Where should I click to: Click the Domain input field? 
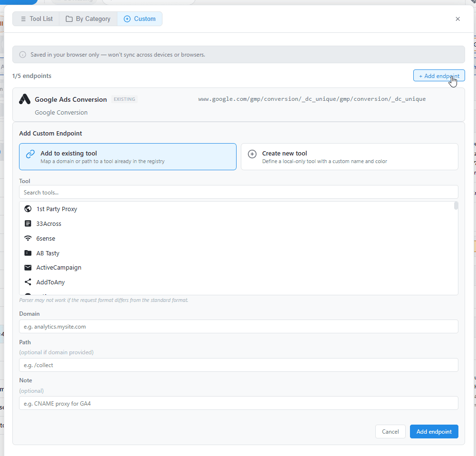(x=238, y=326)
